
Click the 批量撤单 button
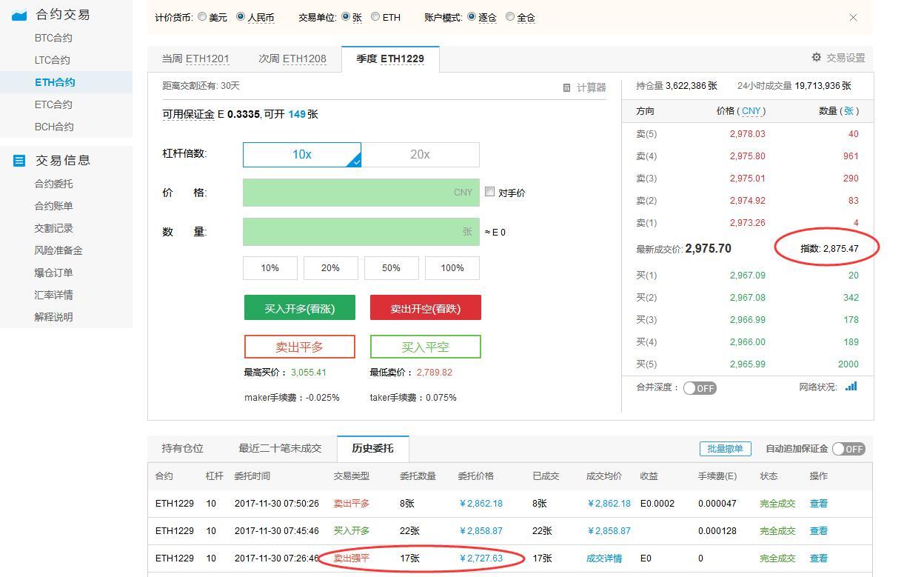[725, 449]
